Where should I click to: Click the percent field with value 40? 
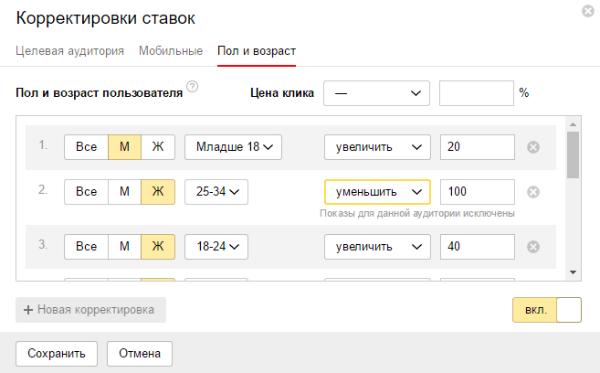[x=477, y=246]
